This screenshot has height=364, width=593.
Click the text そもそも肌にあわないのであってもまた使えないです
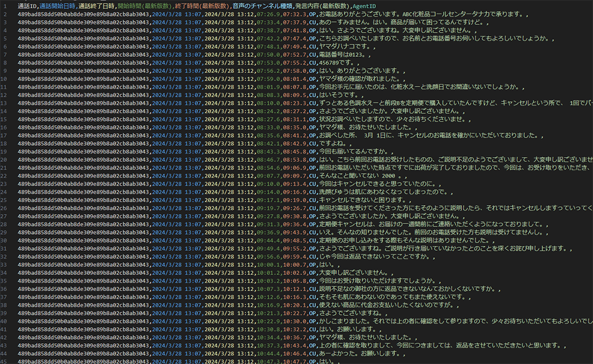[x=391, y=297]
